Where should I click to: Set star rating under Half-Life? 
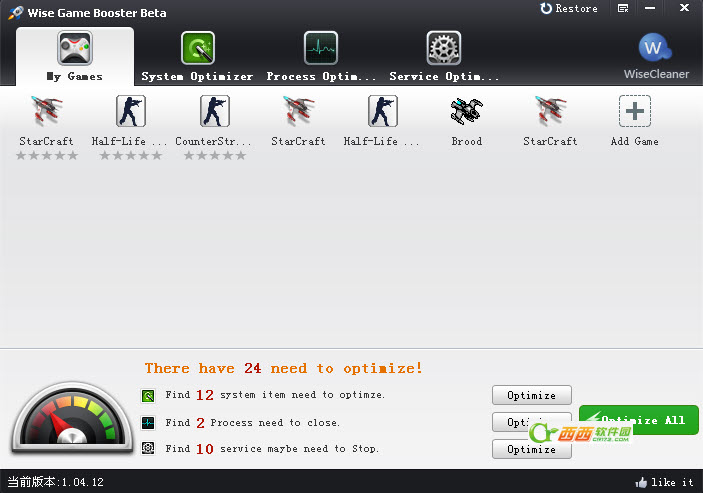130,156
